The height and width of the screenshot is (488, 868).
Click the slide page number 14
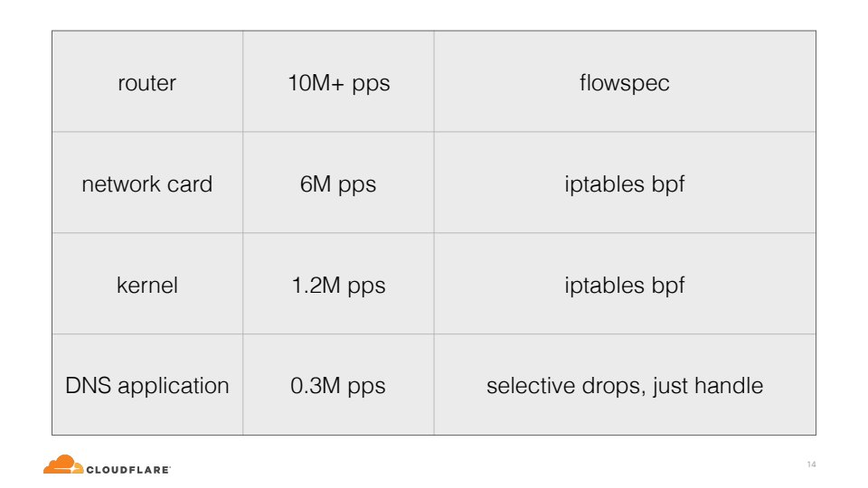(x=811, y=465)
